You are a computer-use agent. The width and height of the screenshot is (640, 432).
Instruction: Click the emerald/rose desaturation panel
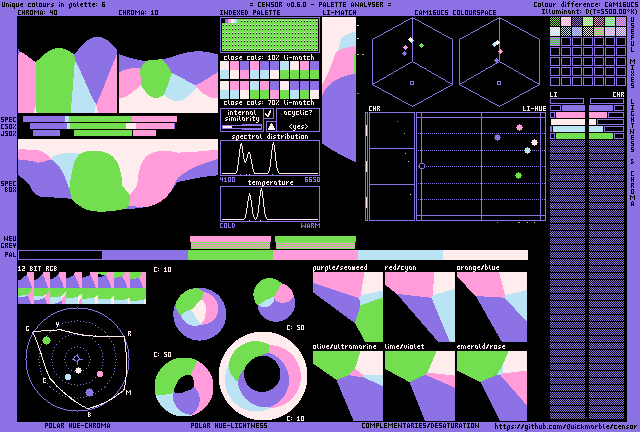tap(491, 386)
